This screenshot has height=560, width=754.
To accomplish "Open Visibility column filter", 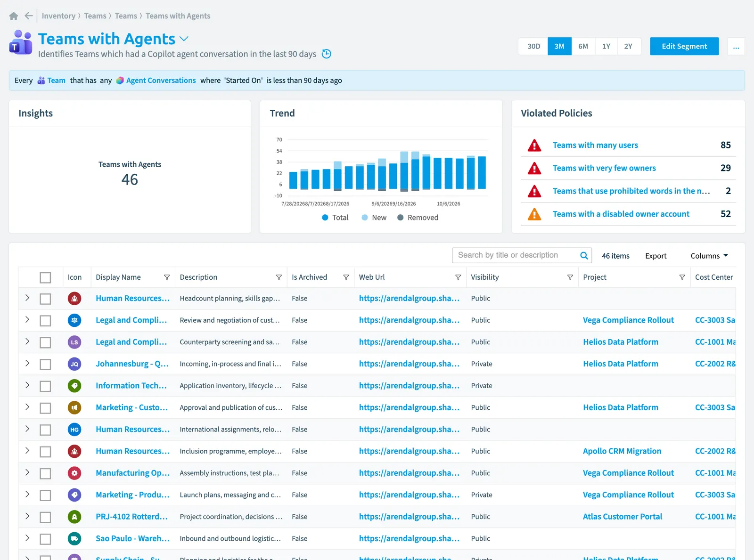I will 570,277.
